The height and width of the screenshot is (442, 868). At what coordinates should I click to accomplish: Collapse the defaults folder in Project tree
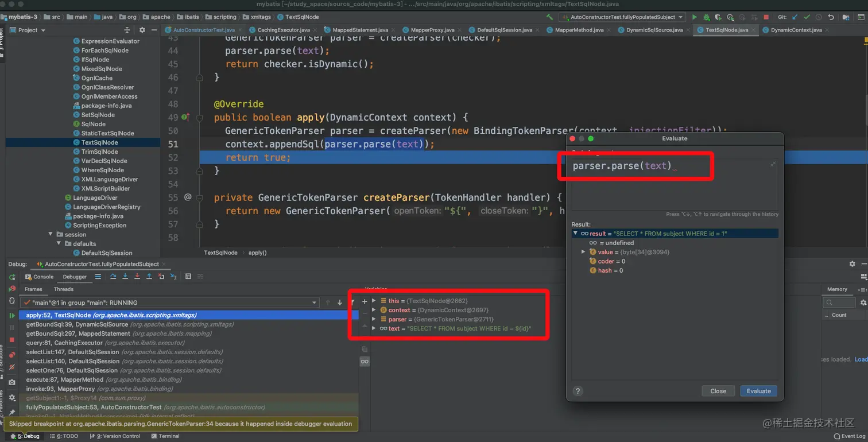pos(59,243)
